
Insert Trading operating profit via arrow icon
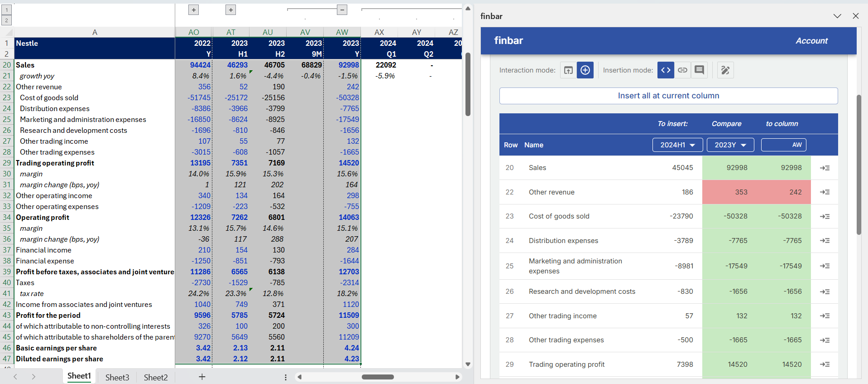(x=825, y=365)
